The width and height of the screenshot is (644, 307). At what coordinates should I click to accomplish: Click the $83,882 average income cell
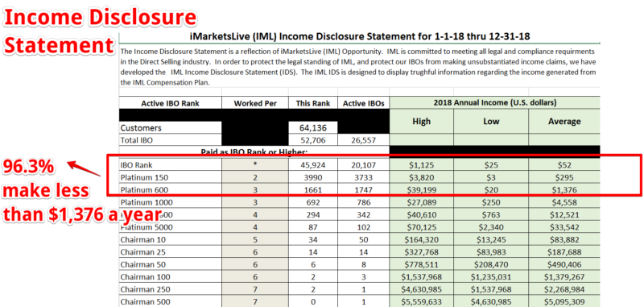[x=565, y=239]
